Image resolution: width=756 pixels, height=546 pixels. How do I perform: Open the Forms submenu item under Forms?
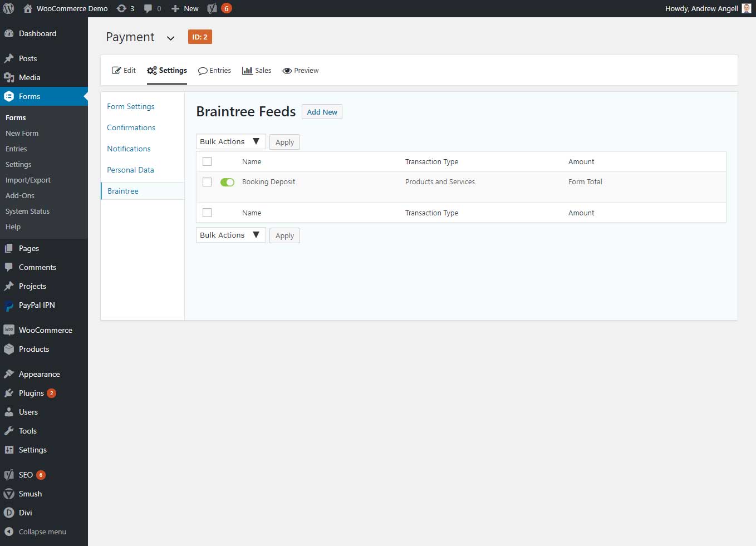coord(16,118)
